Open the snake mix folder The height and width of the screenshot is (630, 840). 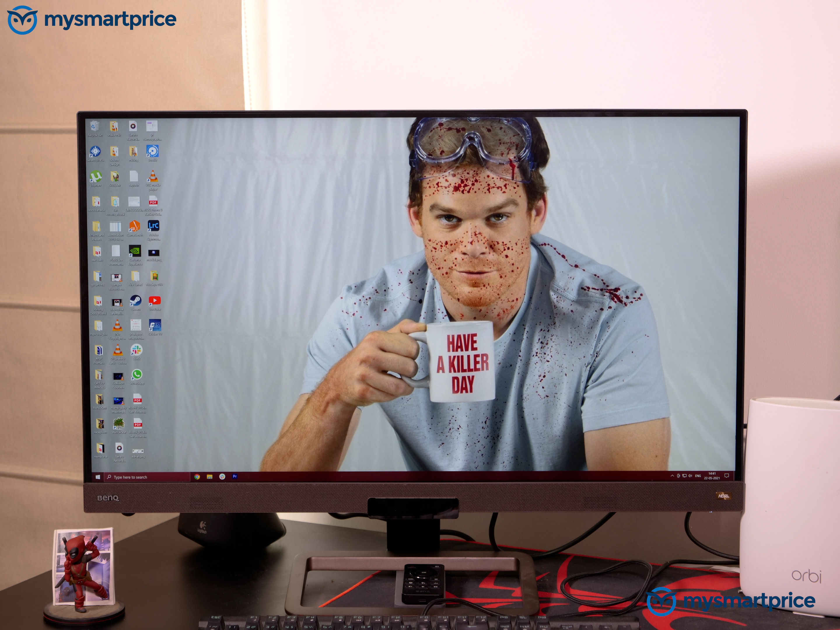pos(114,129)
